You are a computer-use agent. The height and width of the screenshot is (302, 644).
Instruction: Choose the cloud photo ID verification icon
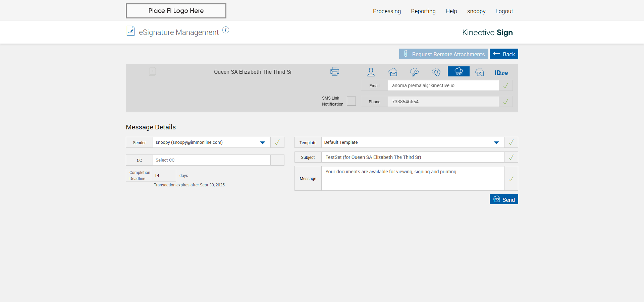point(480,72)
